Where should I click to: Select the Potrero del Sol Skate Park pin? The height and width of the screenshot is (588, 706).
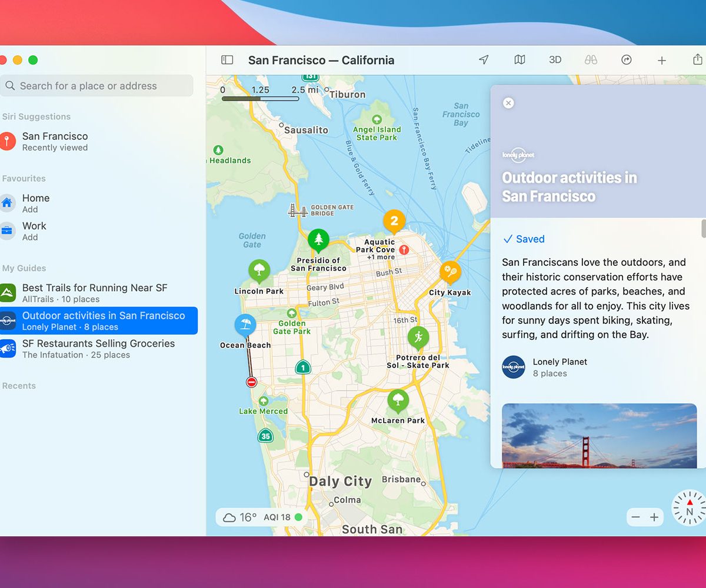point(418,338)
